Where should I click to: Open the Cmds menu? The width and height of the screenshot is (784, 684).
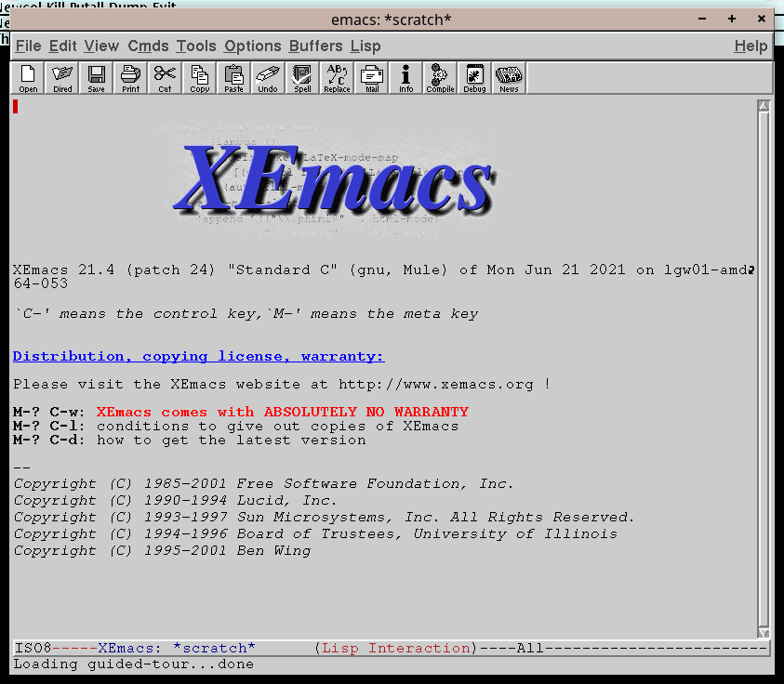(x=148, y=46)
